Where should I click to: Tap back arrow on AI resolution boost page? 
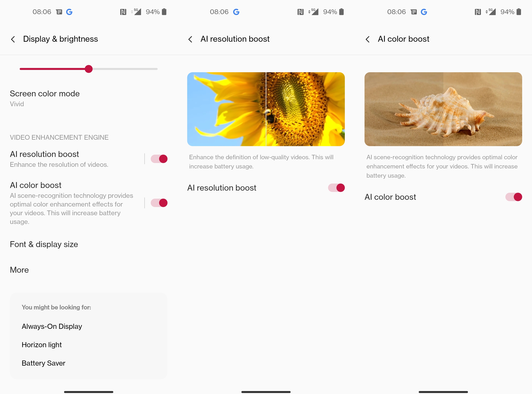190,39
